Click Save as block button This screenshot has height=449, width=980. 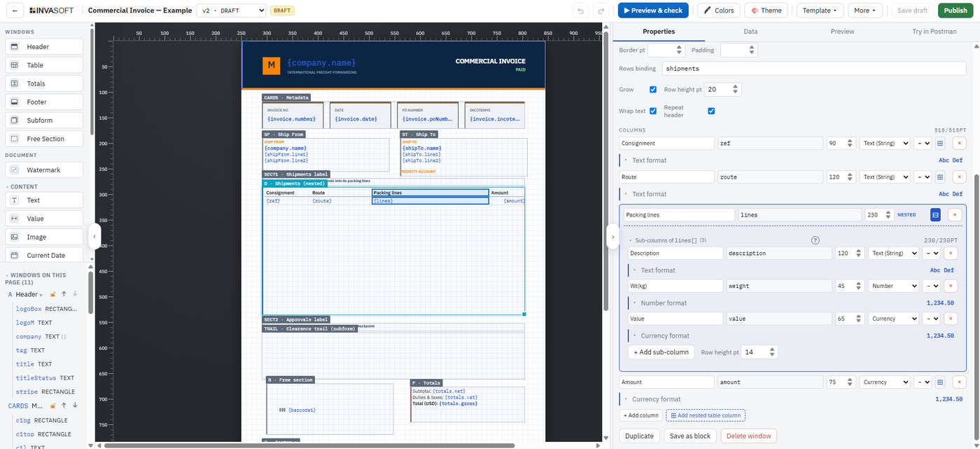coord(689,436)
